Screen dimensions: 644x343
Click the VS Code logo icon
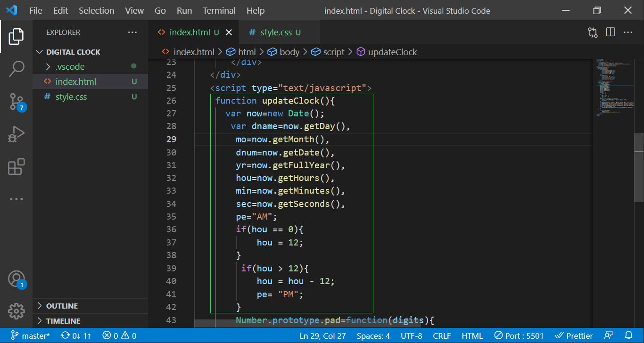pyautogui.click(x=11, y=10)
